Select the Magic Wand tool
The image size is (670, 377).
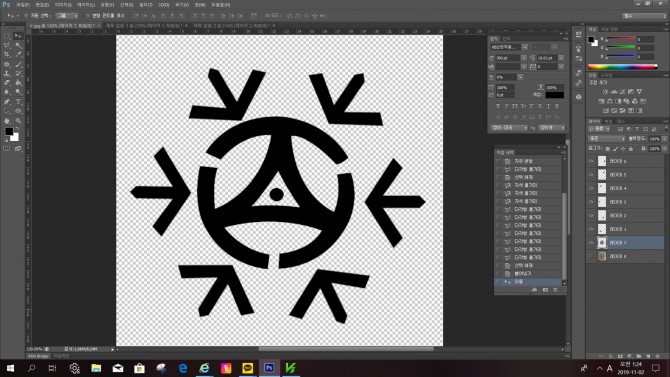(x=18, y=45)
